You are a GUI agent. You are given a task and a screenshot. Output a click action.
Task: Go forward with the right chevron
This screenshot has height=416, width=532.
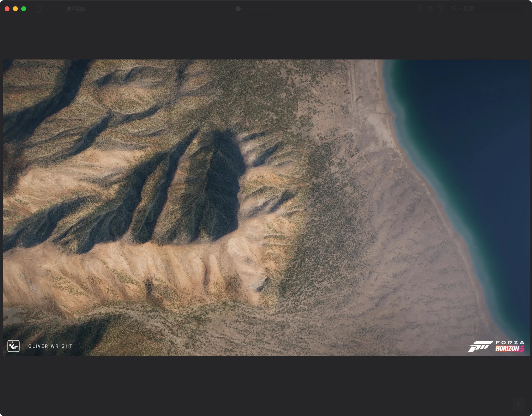pyautogui.click(x=58, y=9)
